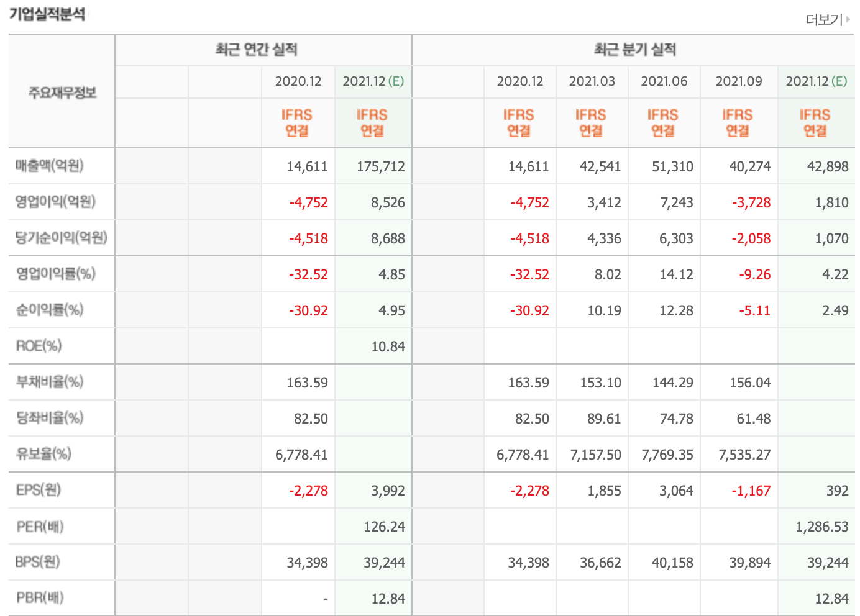Select the 36,662 BPS value

coord(600,563)
